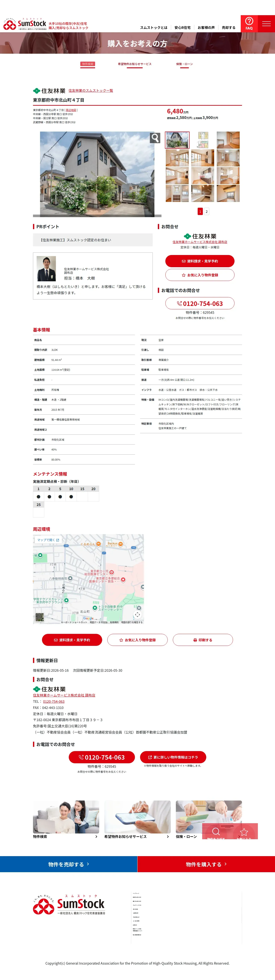This screenshot has width=275, height=980.
Task: Select the bathtub photo thumbnail
Action: pyautogui.click(x=203, y=193)
